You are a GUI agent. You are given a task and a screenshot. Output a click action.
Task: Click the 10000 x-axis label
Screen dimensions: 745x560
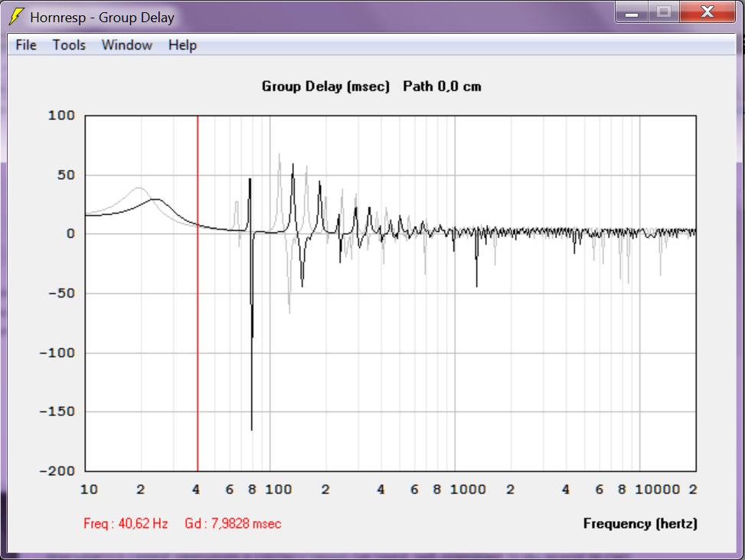click(657, 490)
